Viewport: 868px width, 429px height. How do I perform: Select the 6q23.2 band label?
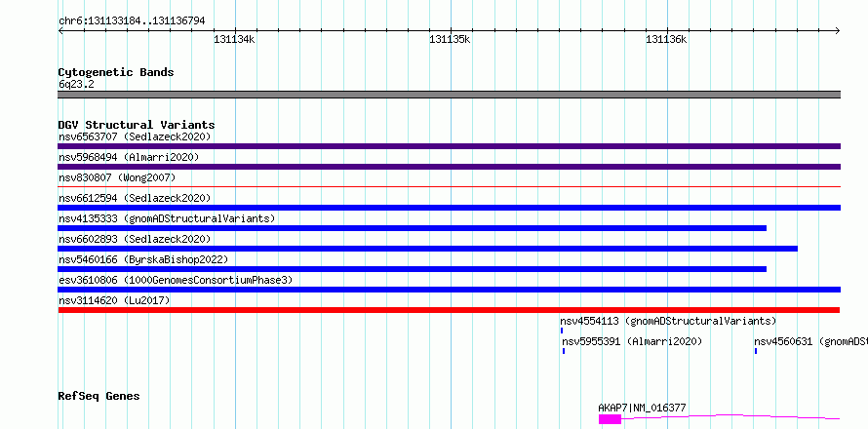pyautogui.click(x=76, y=84)
